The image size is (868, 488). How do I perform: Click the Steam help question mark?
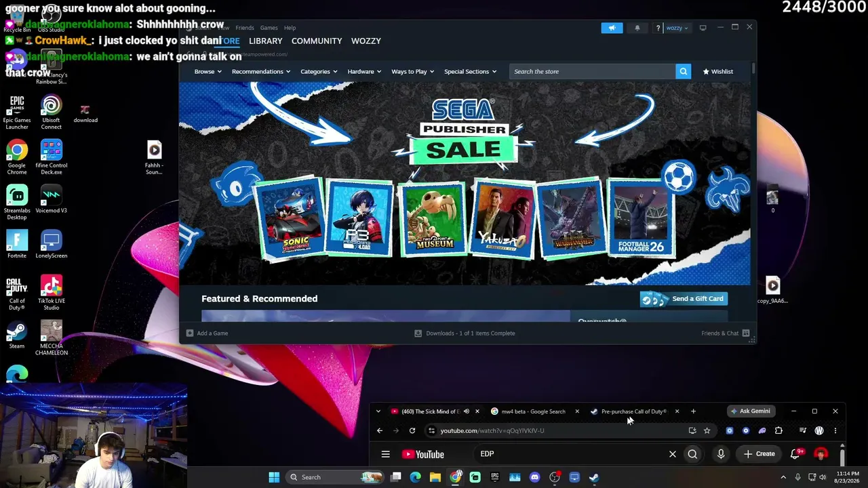point(658,28)
